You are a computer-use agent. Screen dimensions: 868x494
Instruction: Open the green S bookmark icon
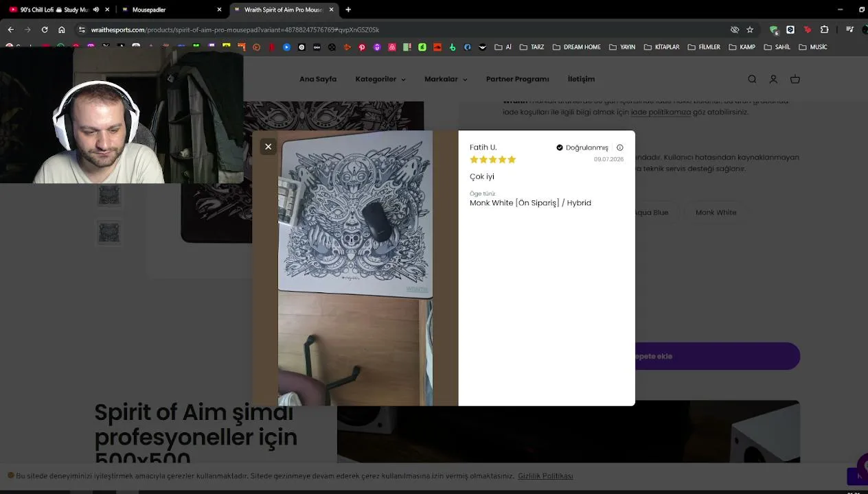(422, 47)
